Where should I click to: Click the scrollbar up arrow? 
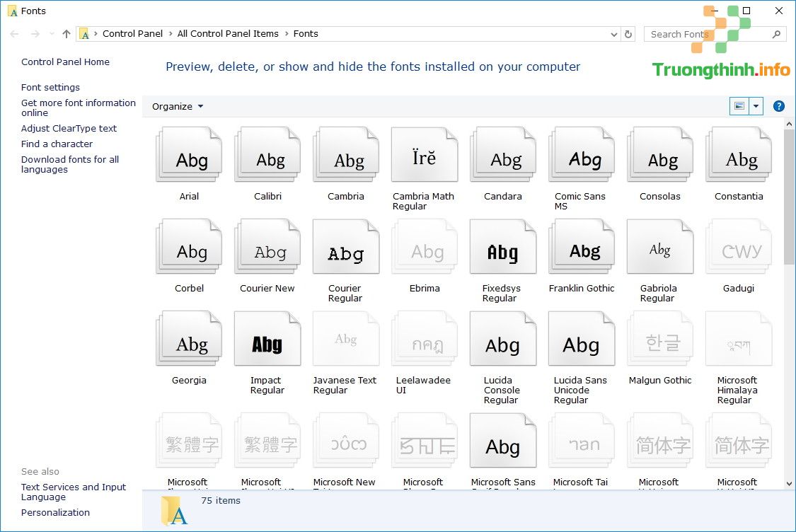(789, 123)
